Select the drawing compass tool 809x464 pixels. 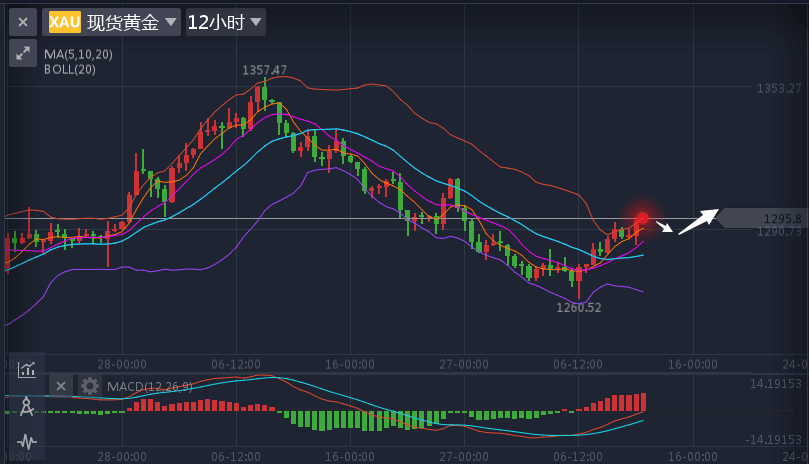tap(27, 406)
